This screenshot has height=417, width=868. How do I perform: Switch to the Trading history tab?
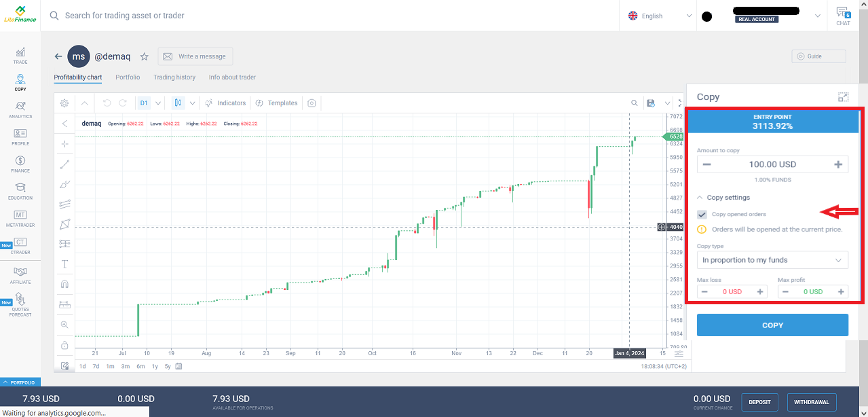[x=174, y=77]
